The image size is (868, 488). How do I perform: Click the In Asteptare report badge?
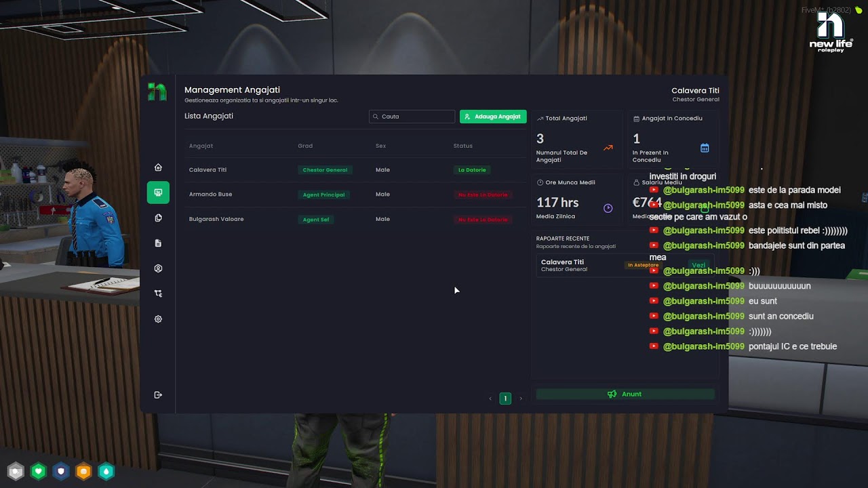643,265
